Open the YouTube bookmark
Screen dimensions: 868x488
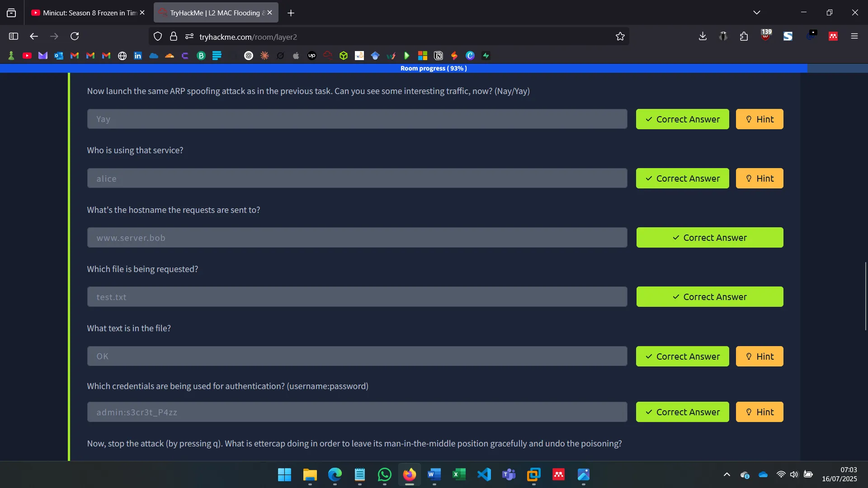click(27, 55)
